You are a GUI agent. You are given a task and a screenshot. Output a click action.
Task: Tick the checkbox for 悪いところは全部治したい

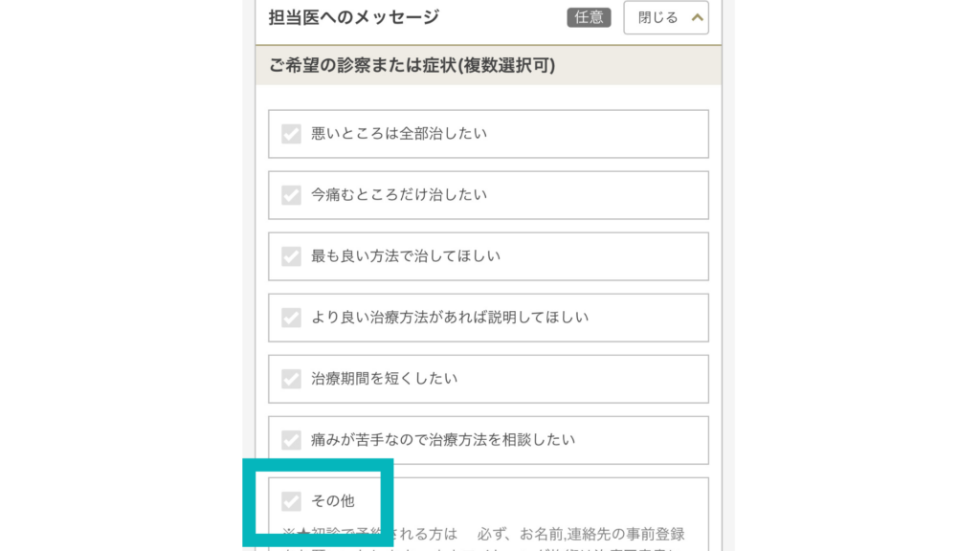coord(291,134)
